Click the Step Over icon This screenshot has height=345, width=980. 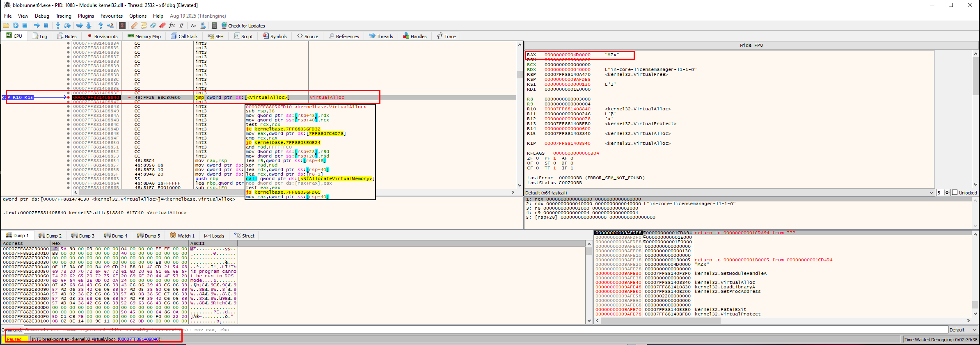[67, 25]
